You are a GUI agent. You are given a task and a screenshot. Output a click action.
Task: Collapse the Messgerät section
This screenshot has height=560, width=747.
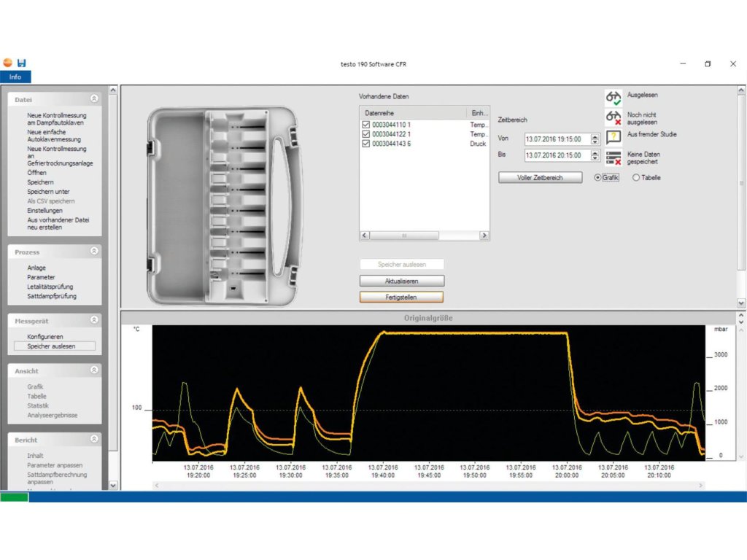94,320
